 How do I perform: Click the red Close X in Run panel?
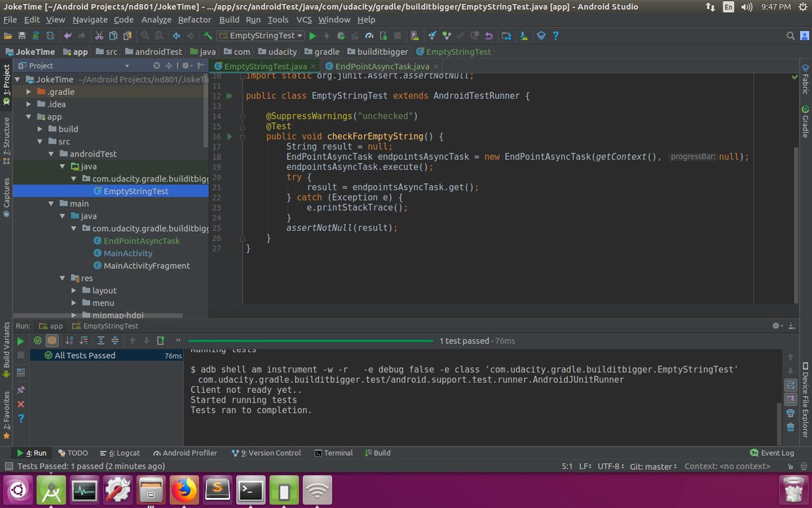(20, 404)
